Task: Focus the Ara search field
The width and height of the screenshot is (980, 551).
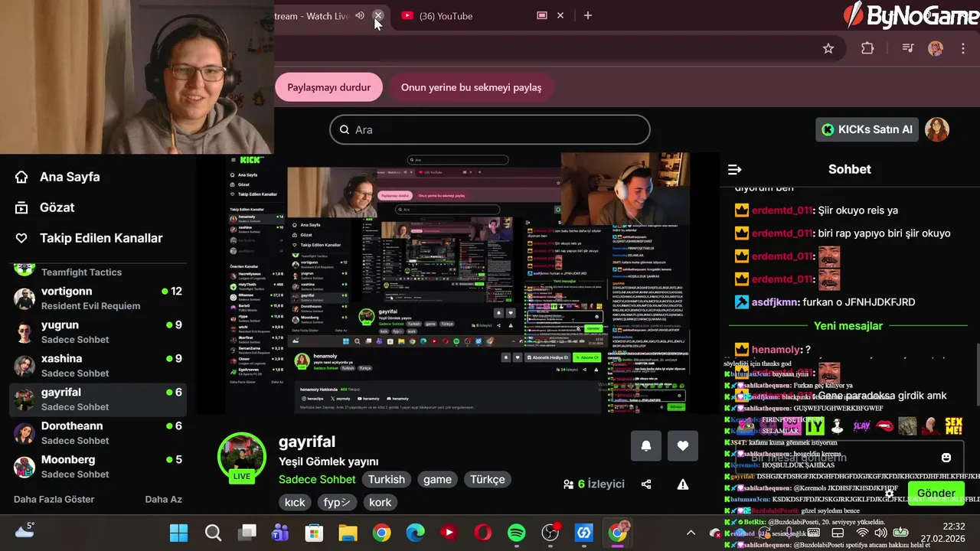Action: point(490,130)
